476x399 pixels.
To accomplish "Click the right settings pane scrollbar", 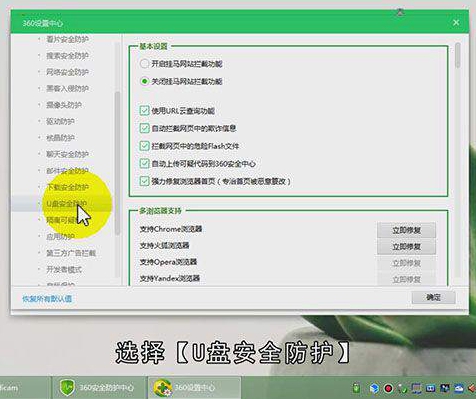I will tap(458, 55).
